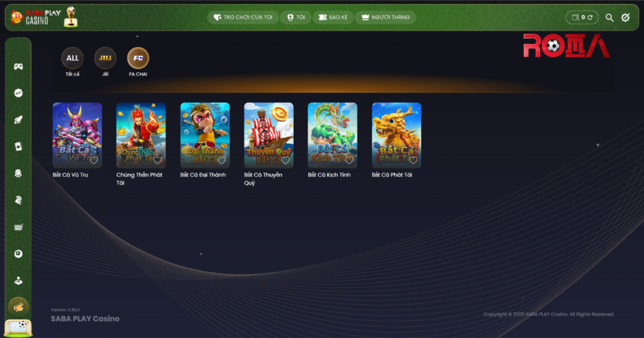Select the live dealer lady icon
Screen dimensions: 644x338
[x=18, y=173]
